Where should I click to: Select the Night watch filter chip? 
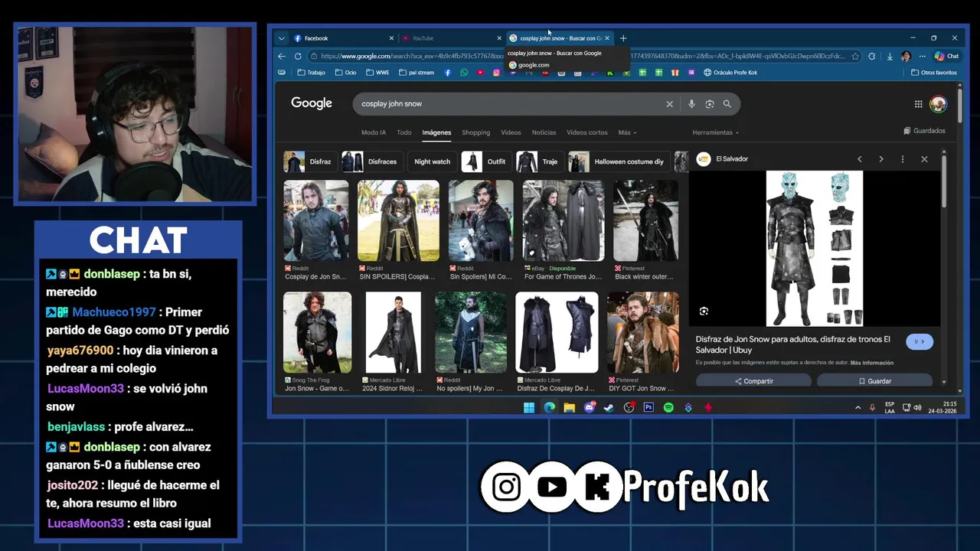click(x=432, y=161)
